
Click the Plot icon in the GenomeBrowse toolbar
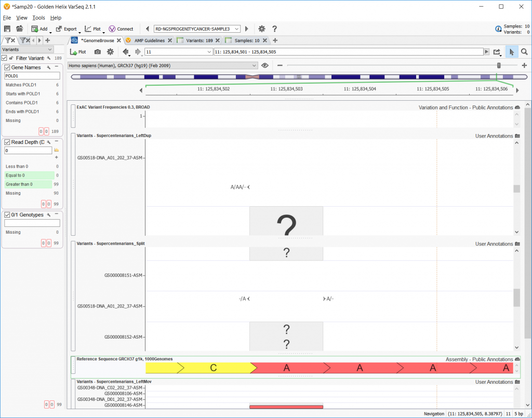click(x=78, y=51)
